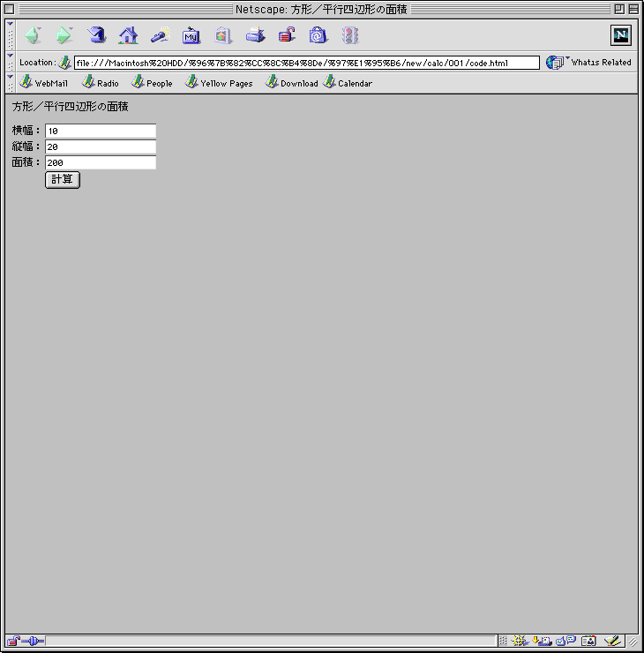Image resolution: width=644 pixels, height=653 pixels.
Task: Load page images with Images icon
Action: (223, 35)
